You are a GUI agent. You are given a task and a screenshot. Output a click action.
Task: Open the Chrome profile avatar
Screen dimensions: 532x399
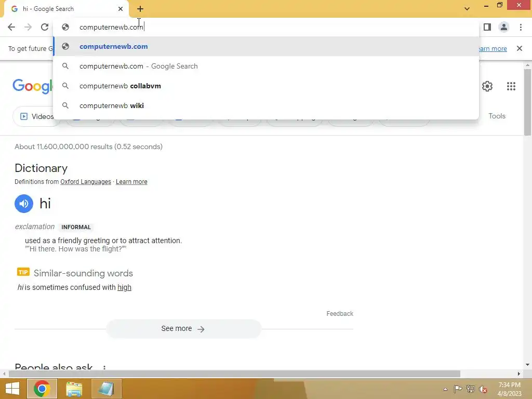click(504, 27)
